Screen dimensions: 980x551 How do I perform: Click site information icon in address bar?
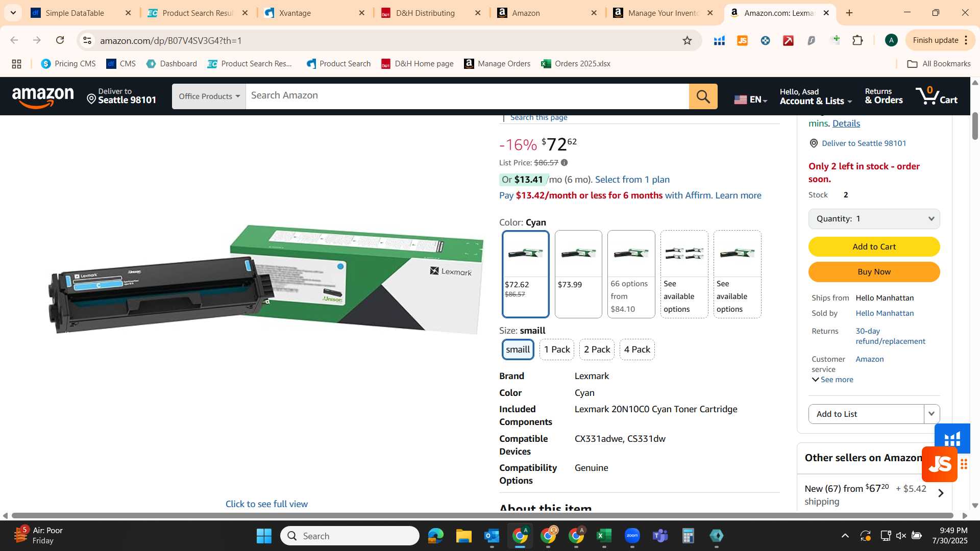point(87,40)
